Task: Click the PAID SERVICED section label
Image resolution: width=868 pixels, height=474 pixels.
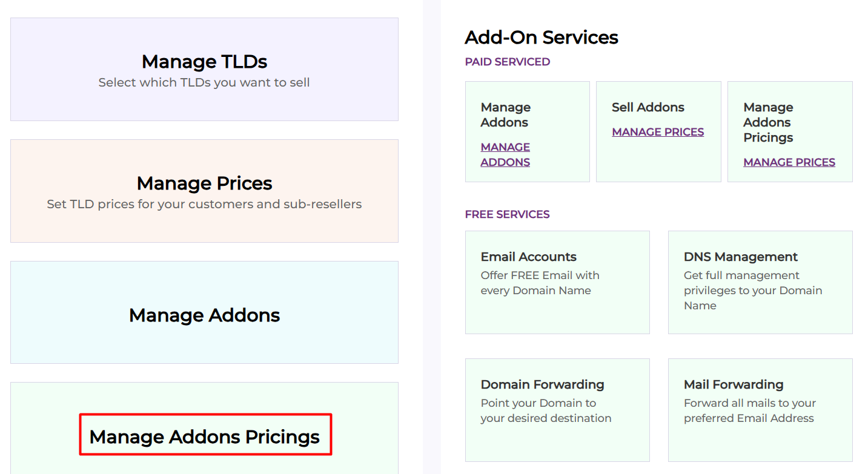Action: 507,62
